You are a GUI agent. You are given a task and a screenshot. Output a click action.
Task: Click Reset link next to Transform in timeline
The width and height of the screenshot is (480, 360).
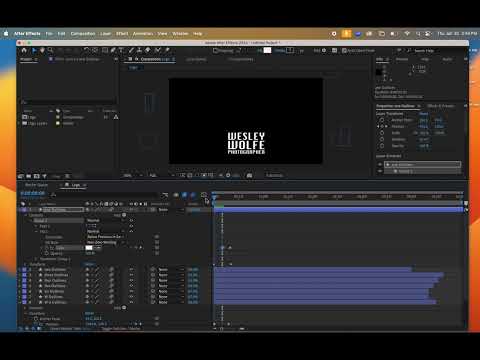coord(89,264)
